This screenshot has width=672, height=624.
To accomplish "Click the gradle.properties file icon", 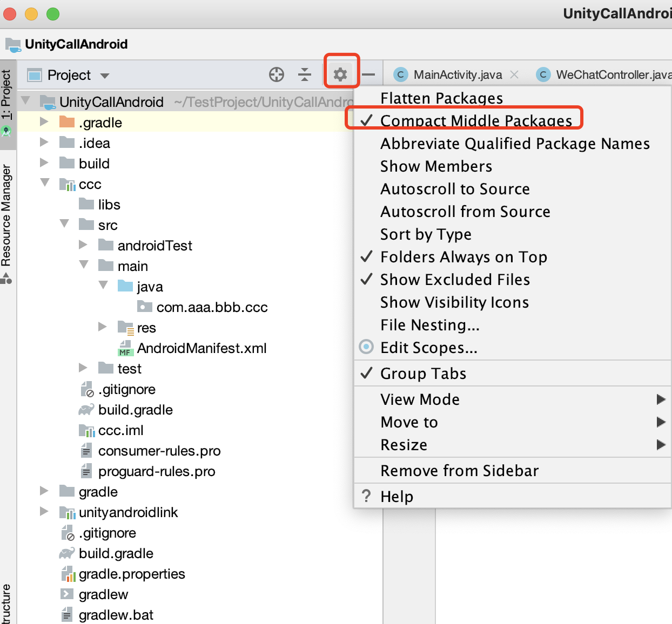I will 67,574.
